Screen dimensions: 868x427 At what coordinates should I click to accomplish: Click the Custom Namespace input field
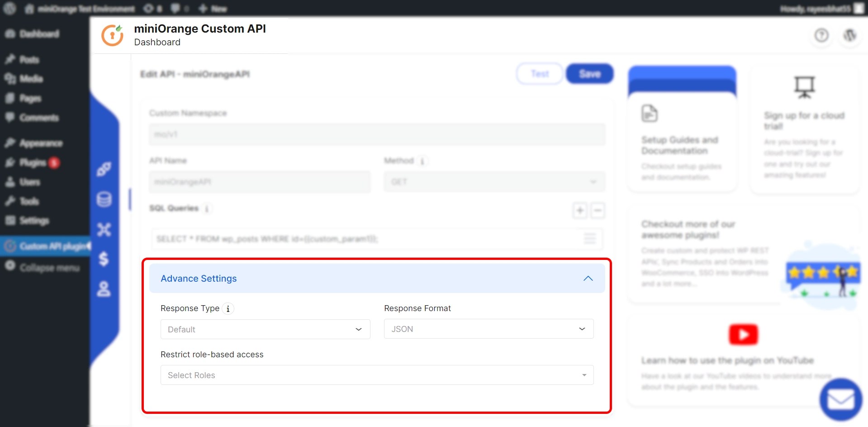coord(377,134)
